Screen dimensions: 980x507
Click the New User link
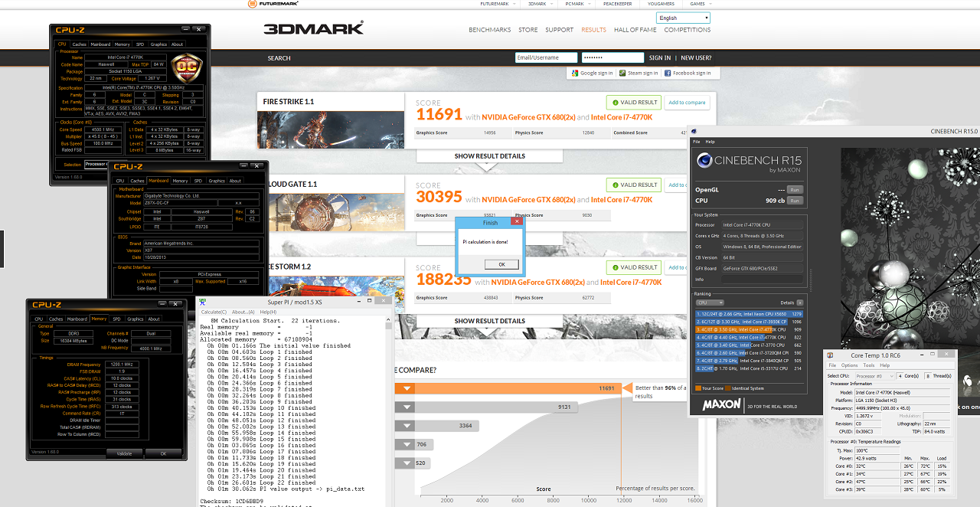tap(696, 57)
